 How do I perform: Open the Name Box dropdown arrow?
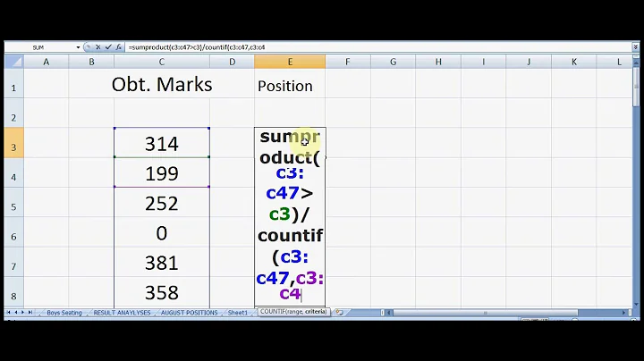pyautogui.click(x=78, y=47)
